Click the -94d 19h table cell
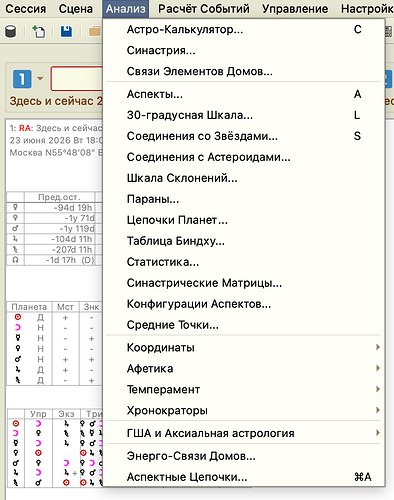This screenshot has height=500, width=394. click(59, 207)
